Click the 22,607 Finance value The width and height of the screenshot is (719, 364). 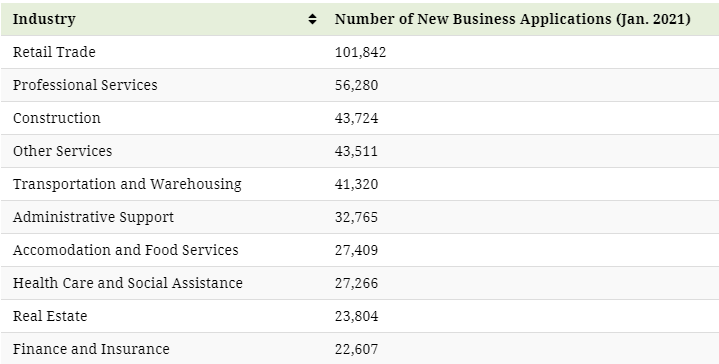pos(356,349)
